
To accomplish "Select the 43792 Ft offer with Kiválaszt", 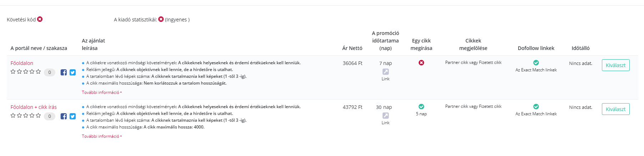I will coord(615,109).
